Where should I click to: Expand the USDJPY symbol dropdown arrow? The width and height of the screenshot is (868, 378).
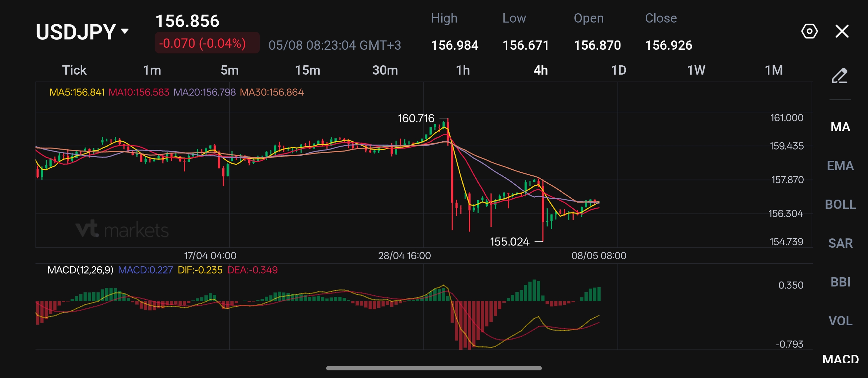click(125, 31)
